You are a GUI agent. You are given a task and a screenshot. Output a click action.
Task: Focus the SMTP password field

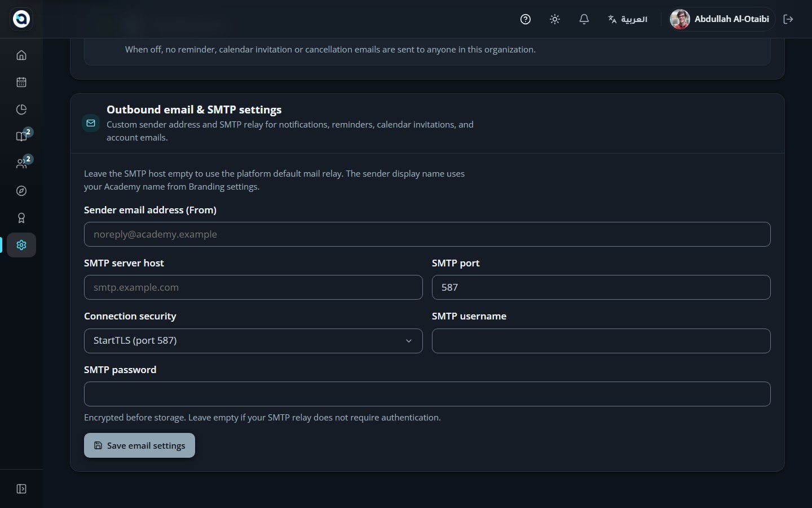coord(427,394)
